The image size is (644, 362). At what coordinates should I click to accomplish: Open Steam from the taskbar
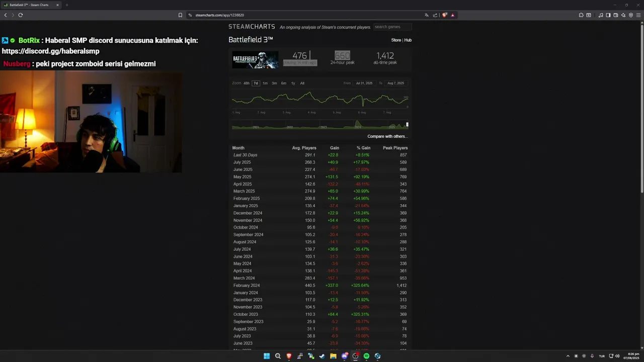tap(322, 356)
